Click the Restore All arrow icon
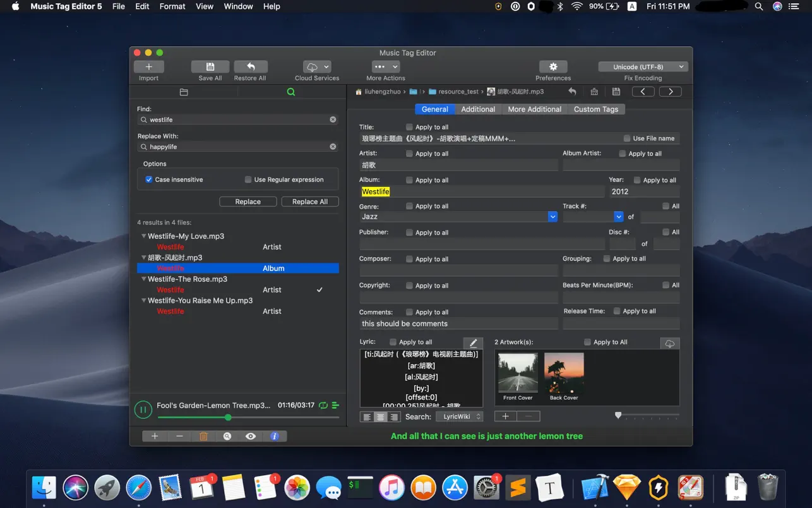 [250, 67]
